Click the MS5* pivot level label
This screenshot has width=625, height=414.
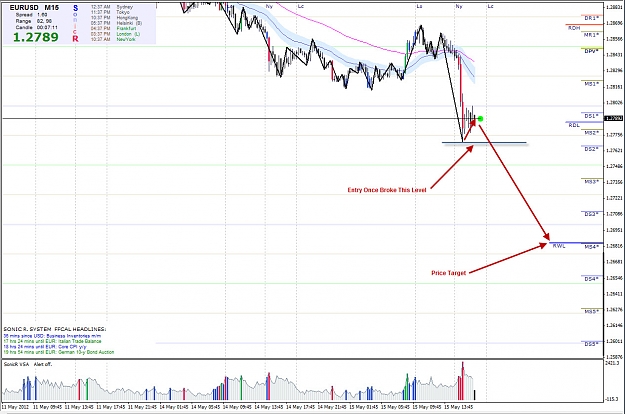(x=592, y=312)
